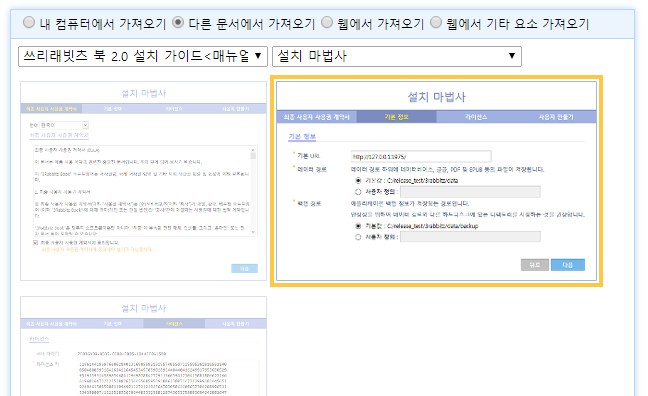Click the gray 뒤로 button in highlighted image
Viewport: 648px width, 396px height.
click(x=535, y=265)
